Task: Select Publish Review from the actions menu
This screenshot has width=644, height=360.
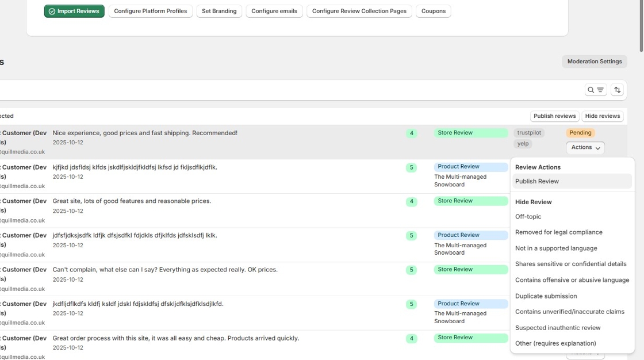Action: [536, 181]
